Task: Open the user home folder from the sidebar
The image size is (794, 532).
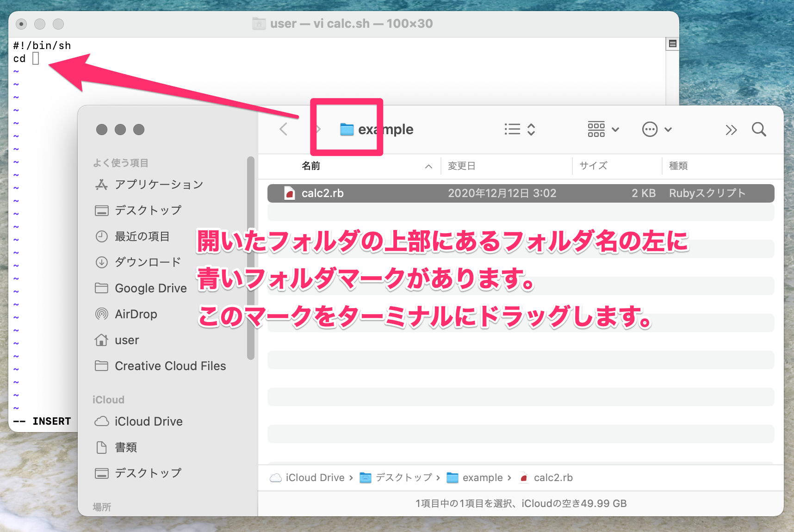Action: click(126, 340)
